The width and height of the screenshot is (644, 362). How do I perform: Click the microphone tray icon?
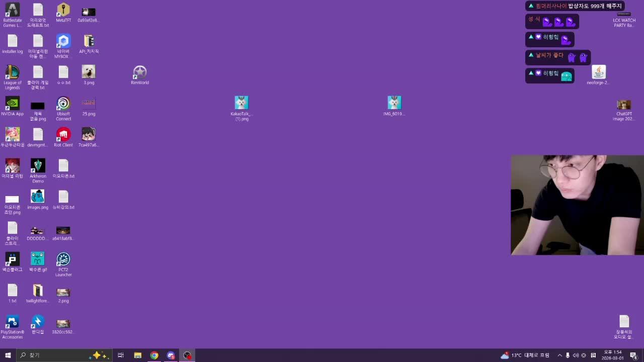click(x=568, y=355)
